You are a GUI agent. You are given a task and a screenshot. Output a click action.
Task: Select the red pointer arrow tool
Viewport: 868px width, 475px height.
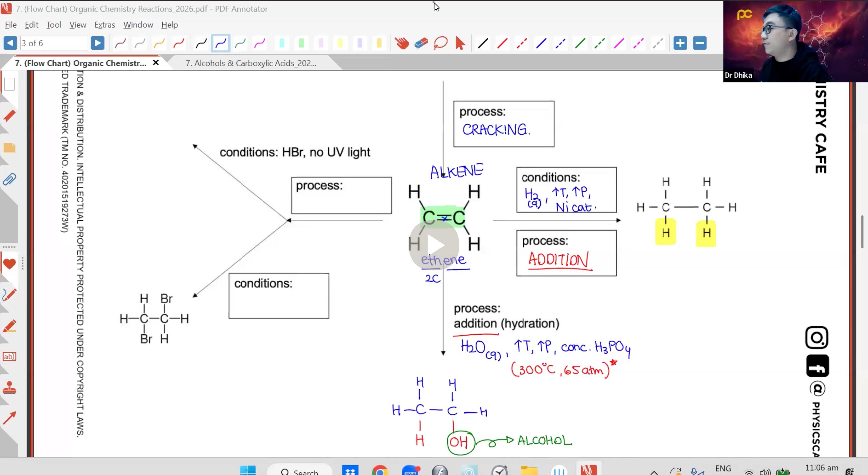[x=460, y=43]
